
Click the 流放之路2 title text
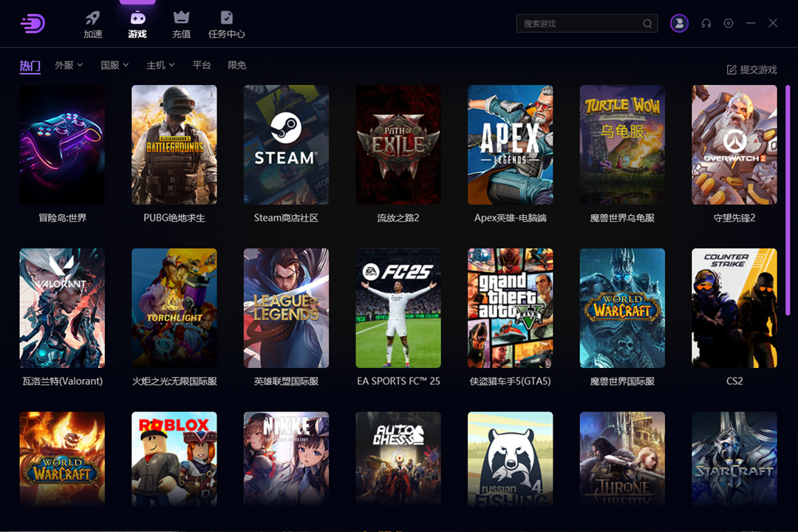[x=398, y=218]
